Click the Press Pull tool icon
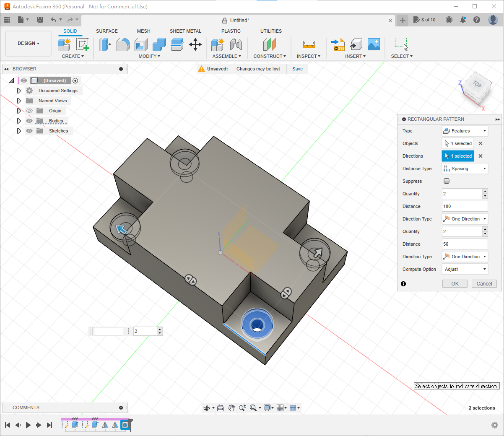This screenshot has height=436, width=504. tap(104, 44)
